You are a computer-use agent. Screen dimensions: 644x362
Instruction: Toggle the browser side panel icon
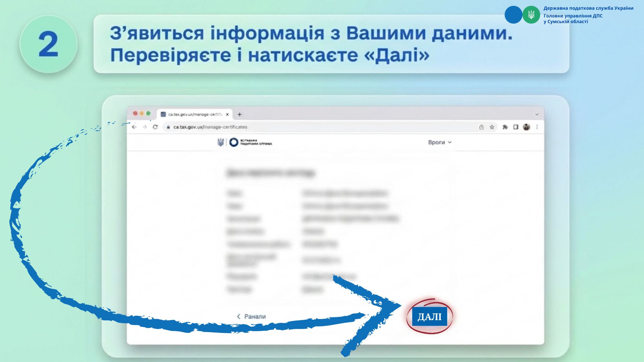pos(516,127)
